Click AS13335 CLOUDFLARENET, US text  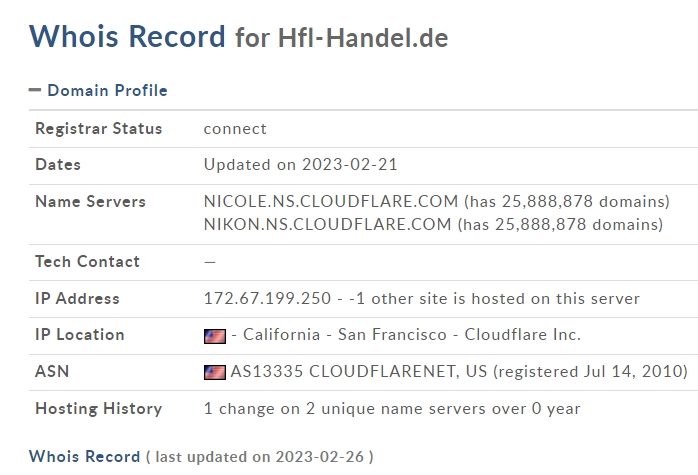coord(359,371)
